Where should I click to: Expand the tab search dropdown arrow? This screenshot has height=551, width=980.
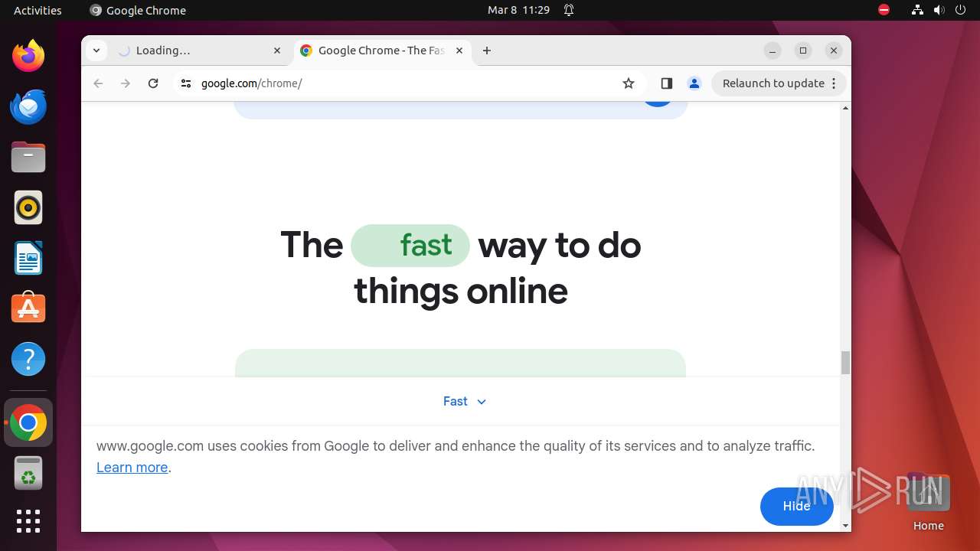pyautogui.click(x=96, y=51)
